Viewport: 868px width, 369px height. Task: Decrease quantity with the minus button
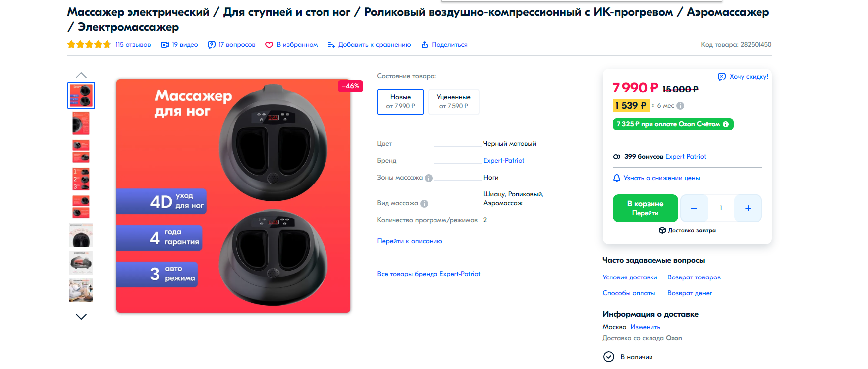[x=694, y=208]
